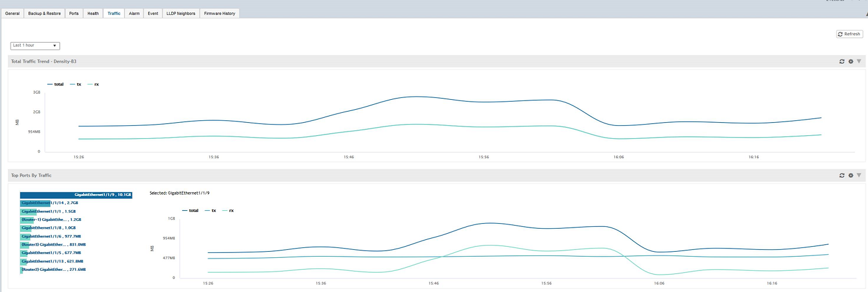Open the Firmware History tab
Screen dimensions: 868x292
click(219, 13)
